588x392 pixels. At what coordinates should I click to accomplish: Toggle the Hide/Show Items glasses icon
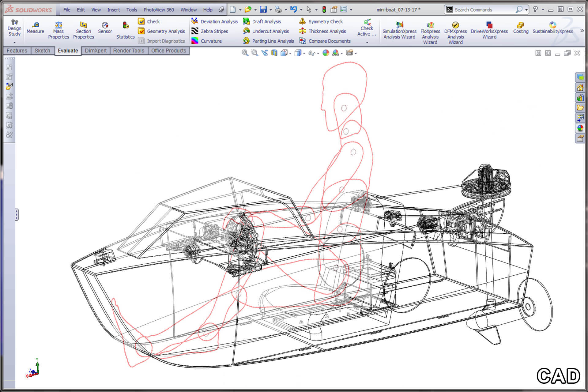click(x=311, y=53)
